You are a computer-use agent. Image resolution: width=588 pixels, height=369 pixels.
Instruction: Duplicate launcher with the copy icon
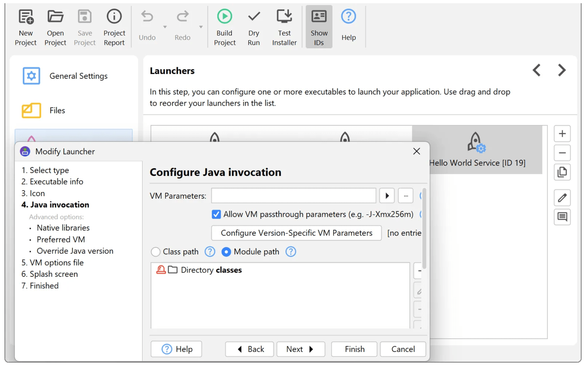coord(562,172)
